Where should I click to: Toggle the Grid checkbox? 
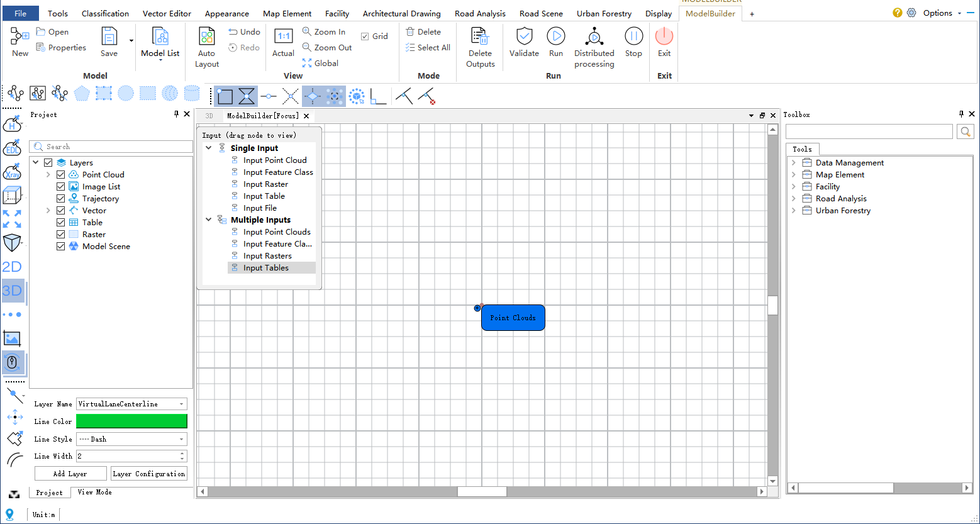(365, 36)
